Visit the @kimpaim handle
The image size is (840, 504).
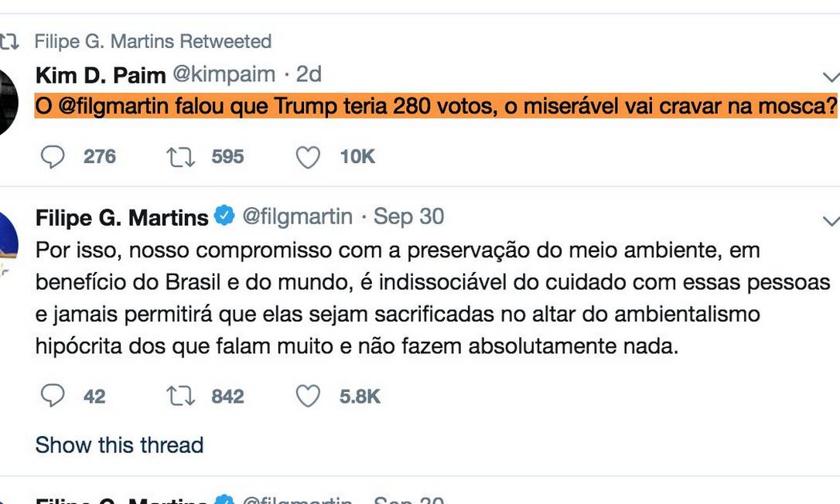click(x=224, y=74)
